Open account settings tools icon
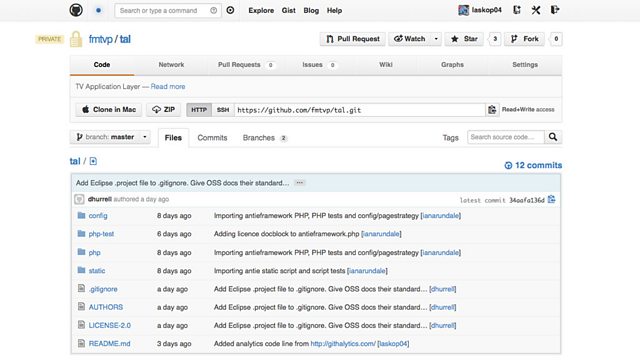 [536, 10]
